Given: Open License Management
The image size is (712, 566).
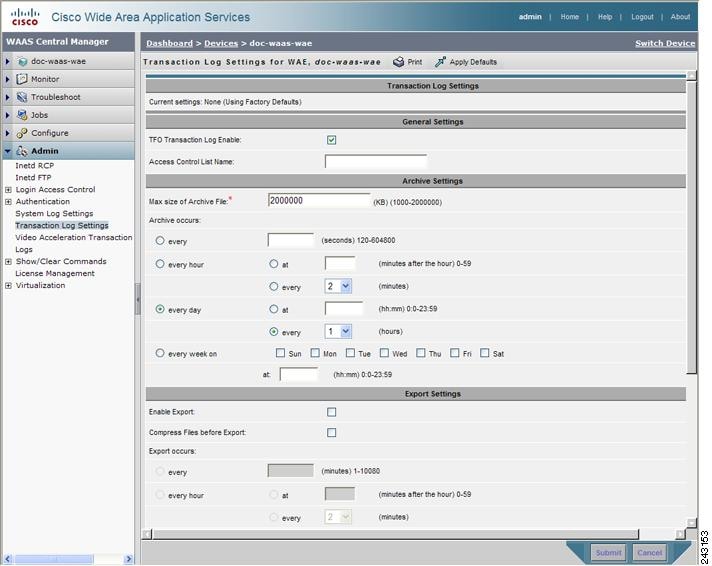Looking at the screenshot, I should point(55,273).
